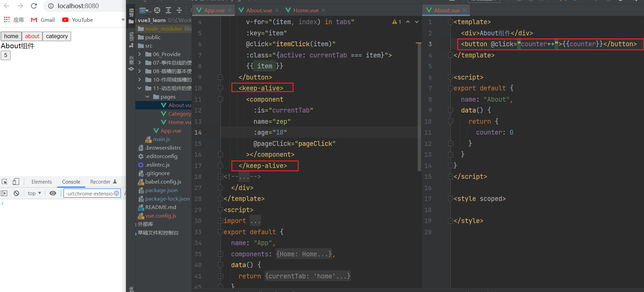This screenshot has height=292, width=644.
Task: Activate DevTools inspect element picker
Action: (4, 182)
